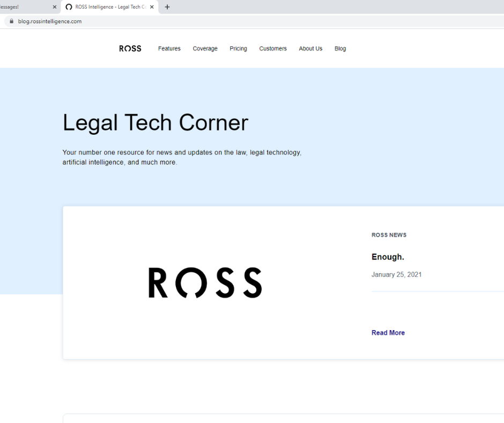Click the Legal Tech Corner heading
504x423 pixels.
155,122
